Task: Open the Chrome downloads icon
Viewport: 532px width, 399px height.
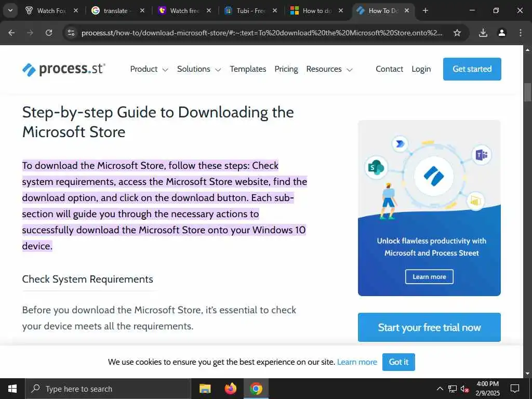Action: [483, 33]
